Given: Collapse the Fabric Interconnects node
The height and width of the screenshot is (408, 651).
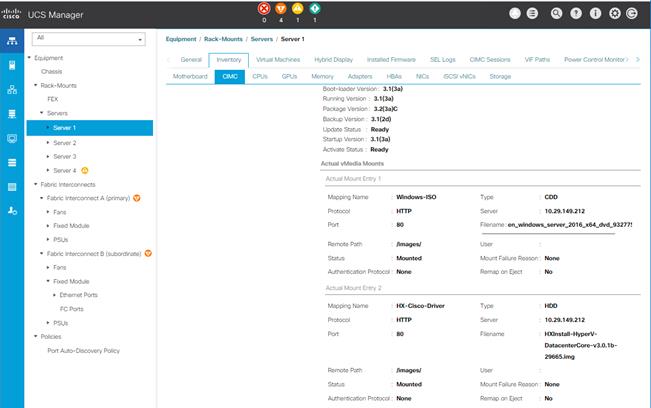Looking at the screenshot, I should [36, 184].
